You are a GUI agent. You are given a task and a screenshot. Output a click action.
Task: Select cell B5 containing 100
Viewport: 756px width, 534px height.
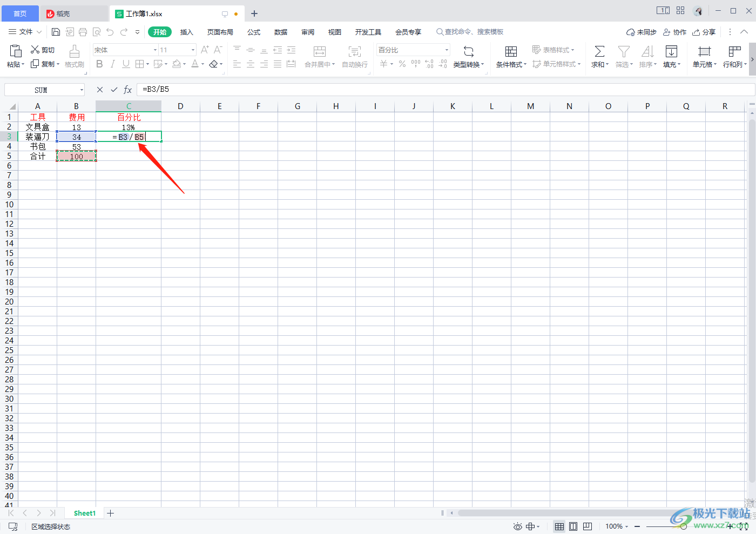(77, 156)
